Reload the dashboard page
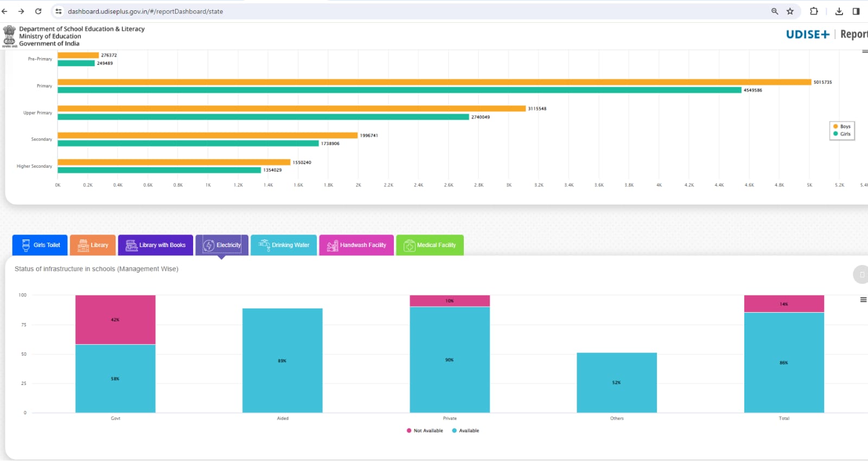This screenshot has width=868, height=461. (38, 11)
